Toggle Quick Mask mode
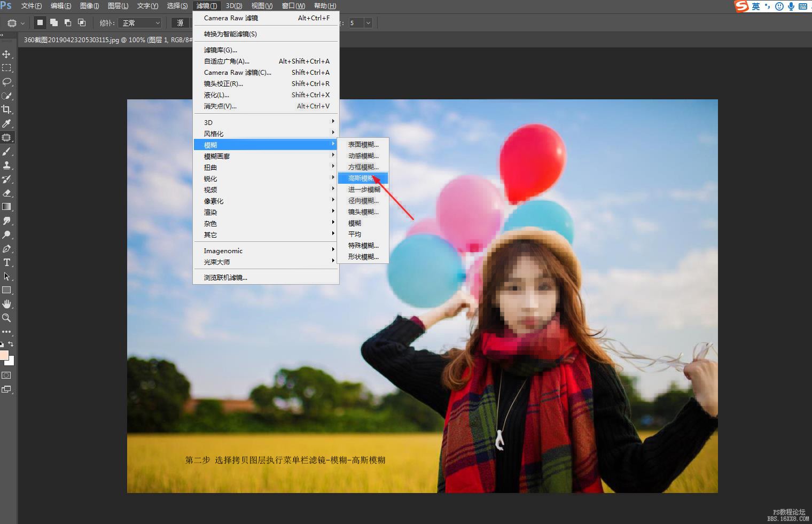812x524 pixels. click(x=6, y=376)
